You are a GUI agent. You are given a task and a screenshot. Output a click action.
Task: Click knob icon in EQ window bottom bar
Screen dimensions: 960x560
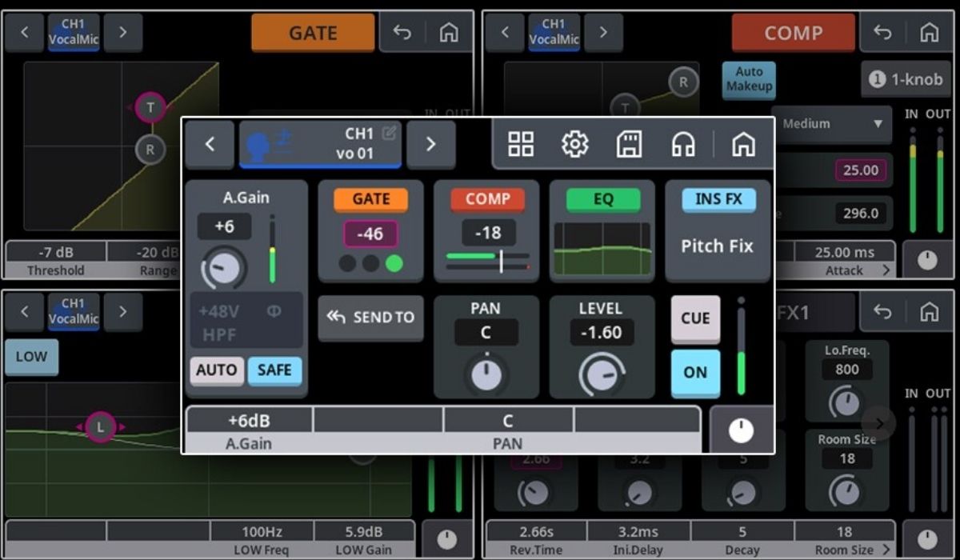coord(447,539)
